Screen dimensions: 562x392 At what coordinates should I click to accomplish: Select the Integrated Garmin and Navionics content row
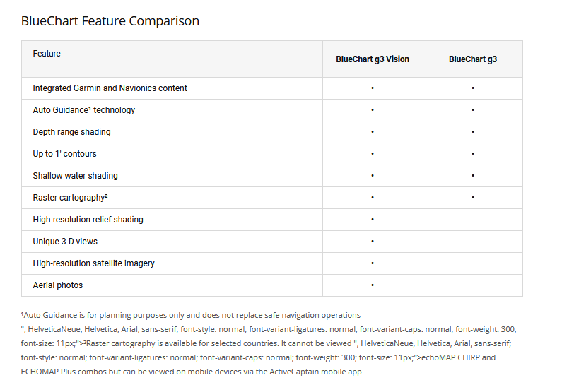tap(110, 88)
